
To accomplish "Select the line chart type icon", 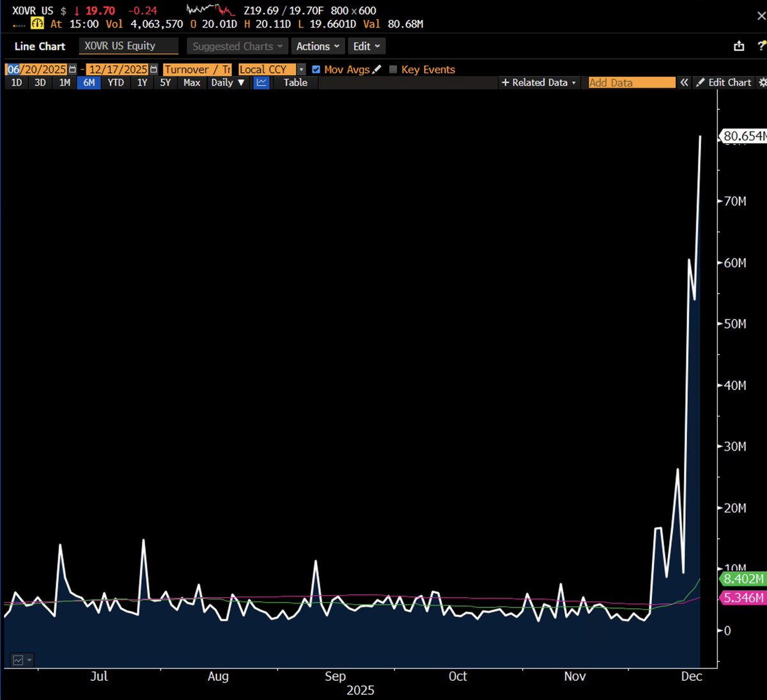I will coord(261,82).
